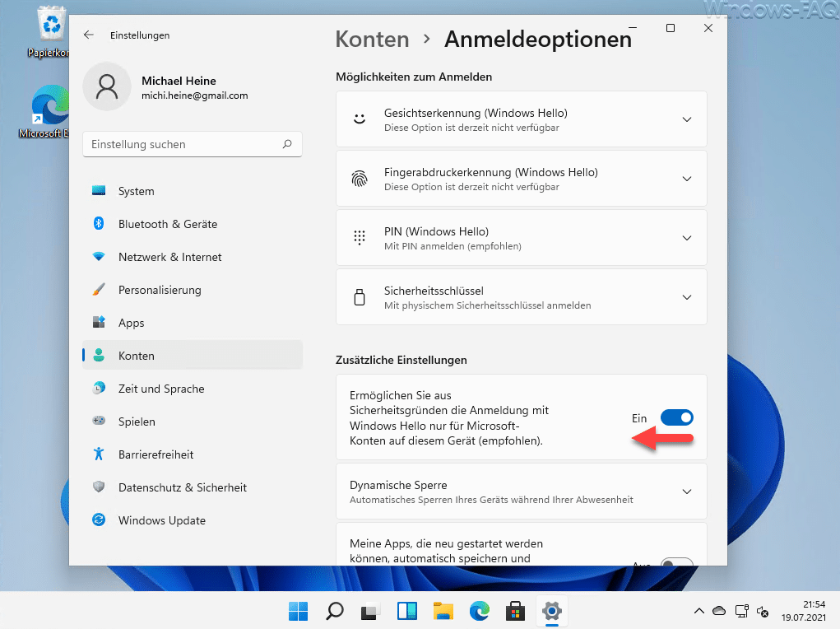
Task: Click the Barrierefreiheit label in the sidebar
Action: point(155,454)
